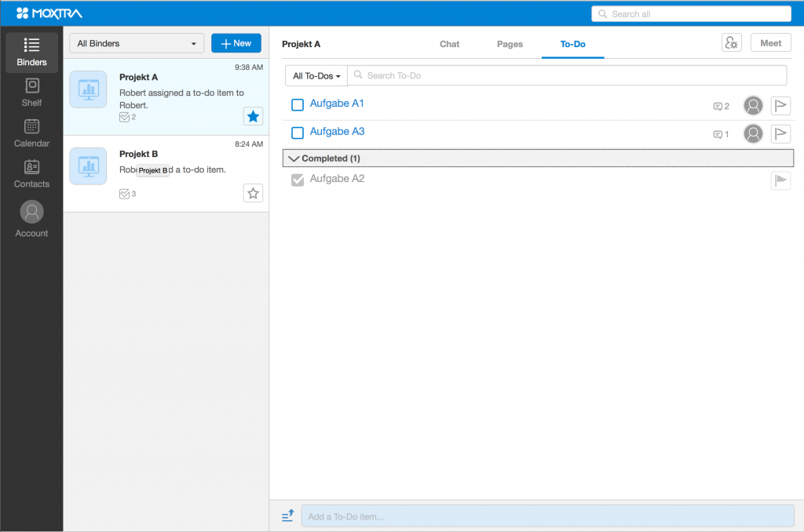Check off Aufgabe A3
804x532 pixels.
tap(298, 133)
